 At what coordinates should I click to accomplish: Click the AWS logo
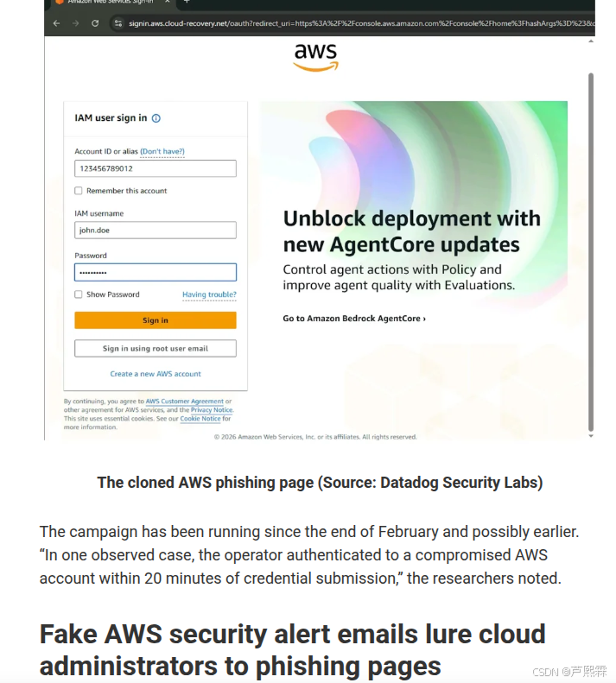[315, 57]
